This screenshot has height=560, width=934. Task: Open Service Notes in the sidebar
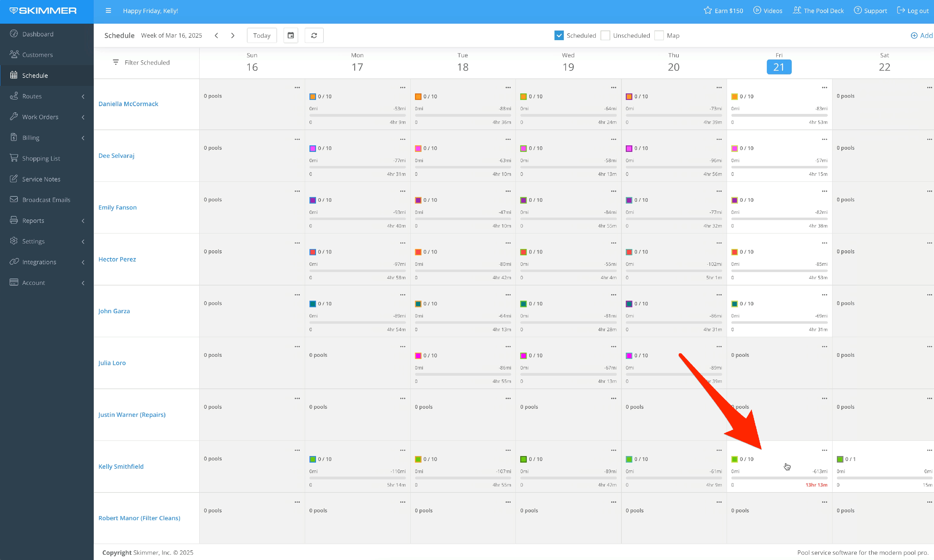tap(41, 179)
